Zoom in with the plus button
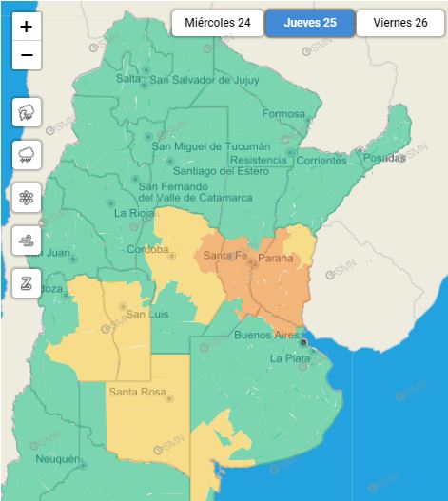 27,27
